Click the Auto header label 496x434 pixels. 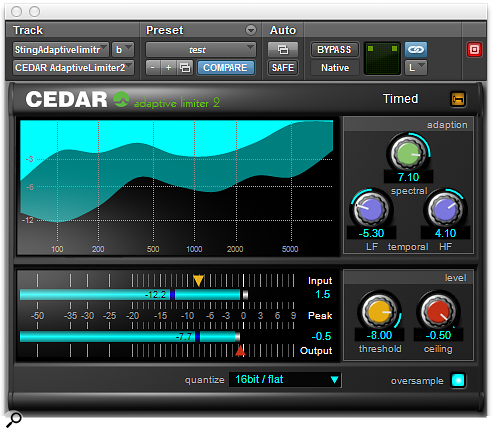coord(283,30)
